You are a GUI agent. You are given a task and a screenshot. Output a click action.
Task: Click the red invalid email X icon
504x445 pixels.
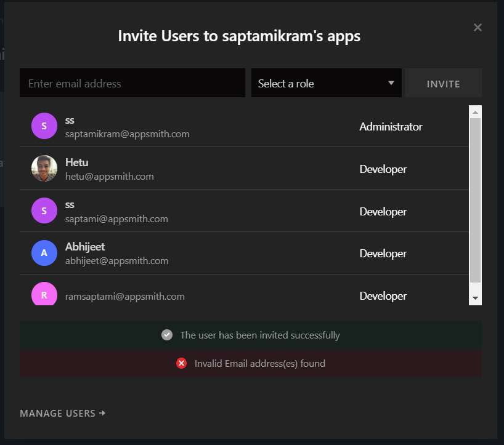pyautogui.click(x=181, y=363)
